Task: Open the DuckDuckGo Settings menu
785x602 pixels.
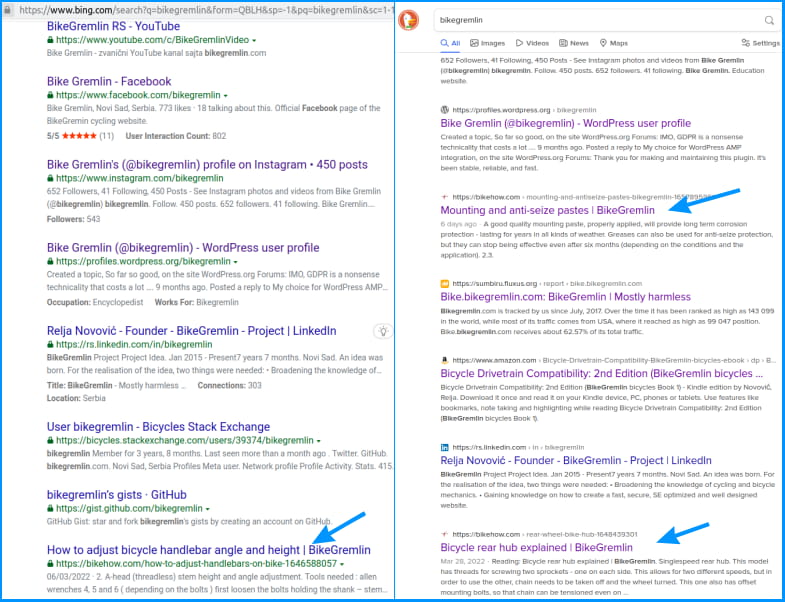Action: [760, 43]
